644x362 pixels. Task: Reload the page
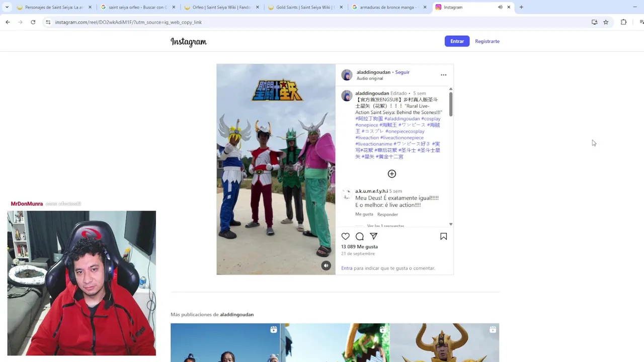(33, 22)
